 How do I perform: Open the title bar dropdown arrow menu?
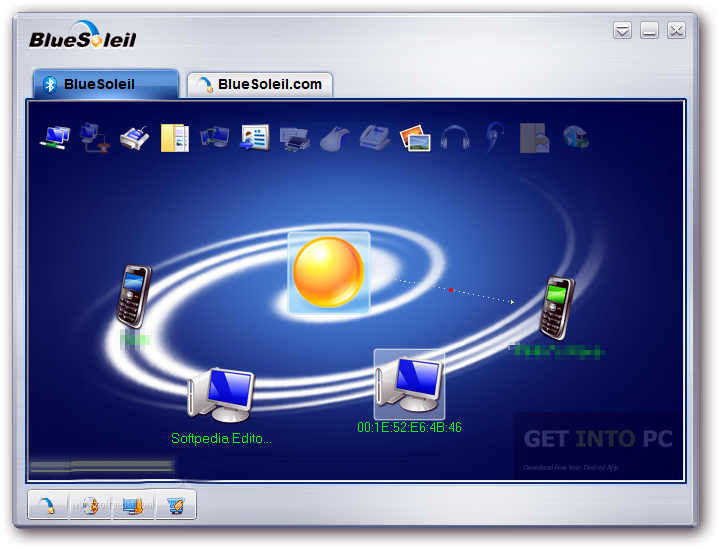[622, 30]
